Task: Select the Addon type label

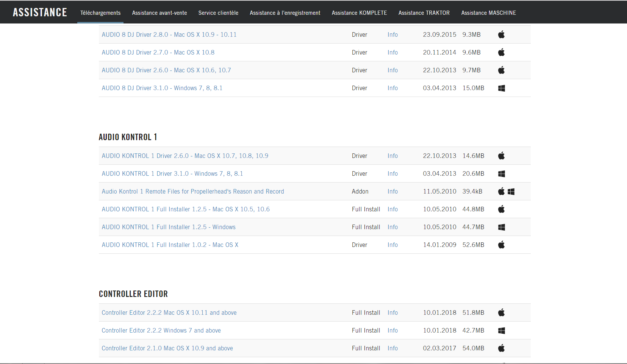Action: pyautogui.click(x=360, y=191)
